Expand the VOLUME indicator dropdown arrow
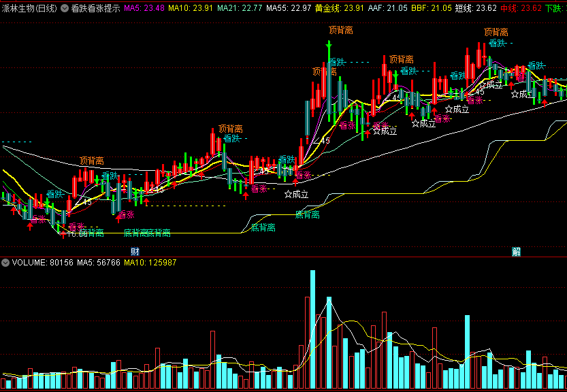The image size is (567, 392). [5, 263]
